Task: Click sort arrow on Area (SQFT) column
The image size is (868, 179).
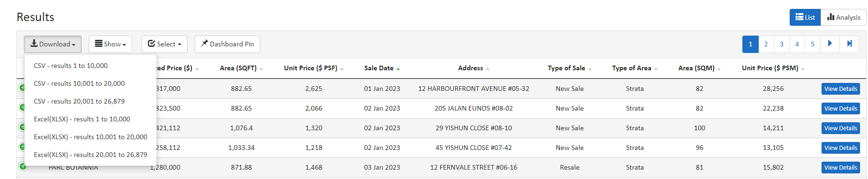Action: click(261, 69)
